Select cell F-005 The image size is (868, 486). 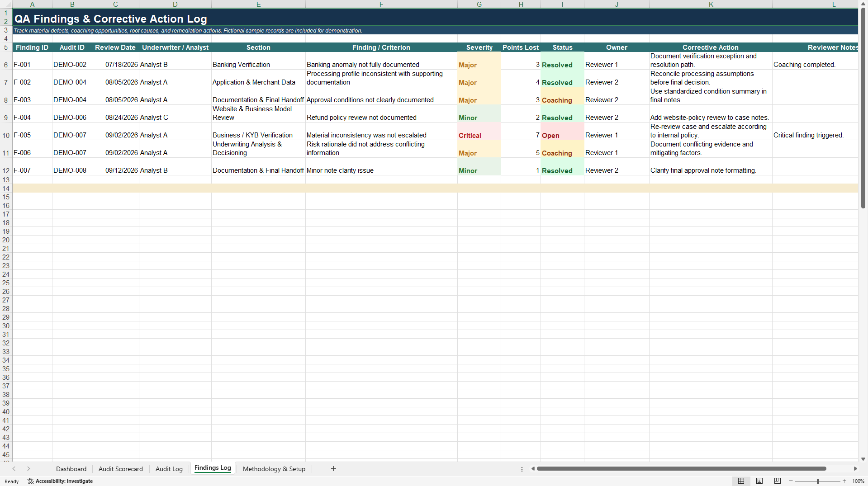pyautogui.click(x=32, y=131)
